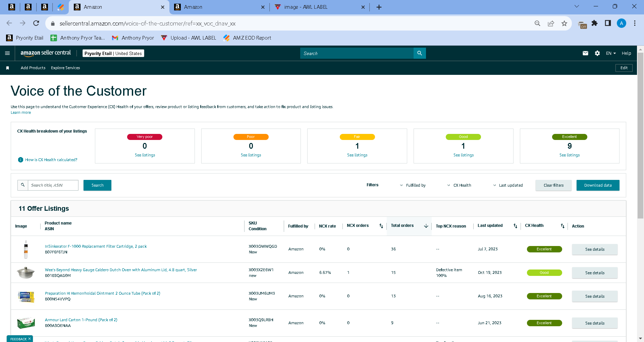
Task: Open the messages envelope icon
Action: (585, 53)
